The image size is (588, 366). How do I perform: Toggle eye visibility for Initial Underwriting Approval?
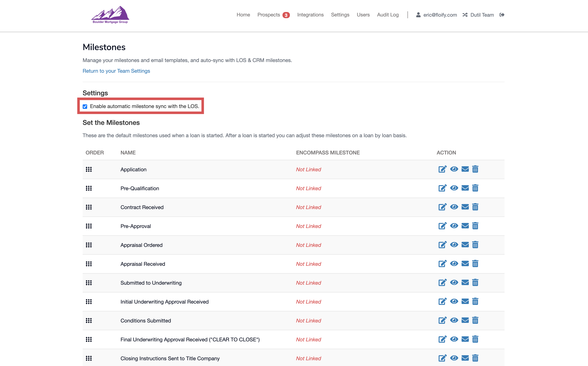pos(454,301)
